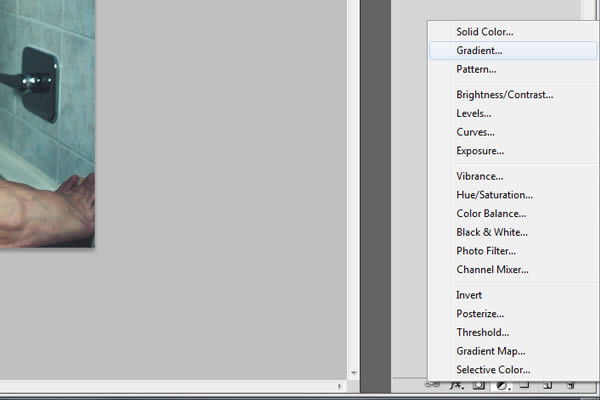Select Color Balance menu entry
Viewport: 600px width, 400px height.
(491, 213)
